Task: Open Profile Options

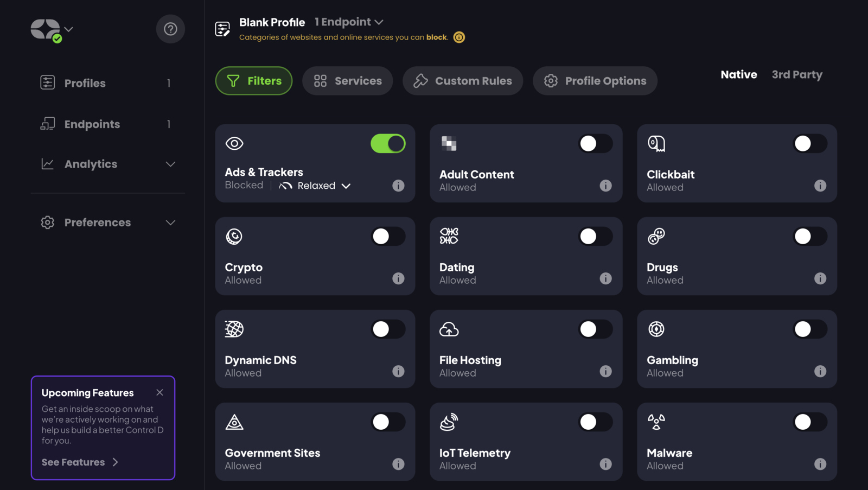Action: coord(595,80)
